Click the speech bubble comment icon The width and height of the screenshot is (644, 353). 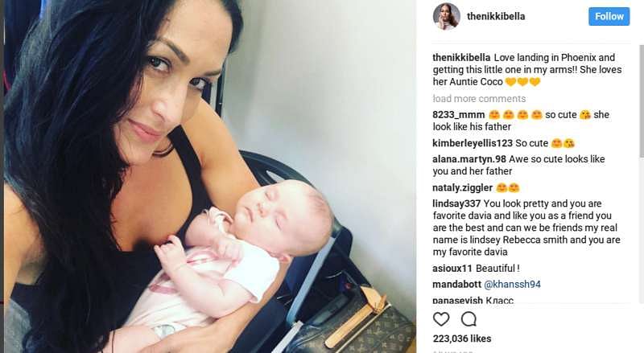click(469, 319)
